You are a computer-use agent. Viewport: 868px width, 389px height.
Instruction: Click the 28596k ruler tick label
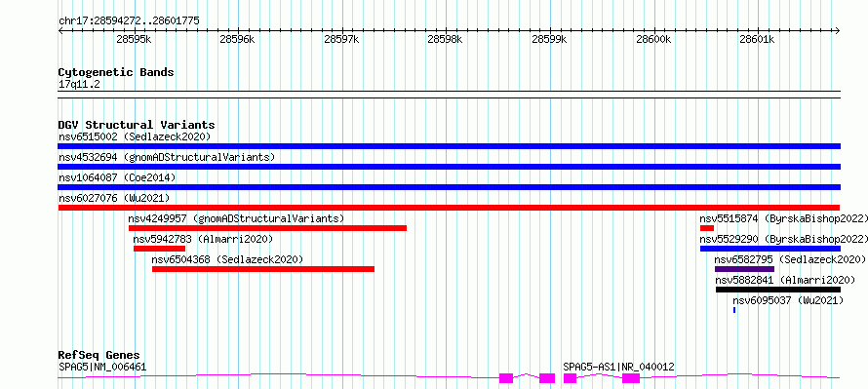(238, 39)
